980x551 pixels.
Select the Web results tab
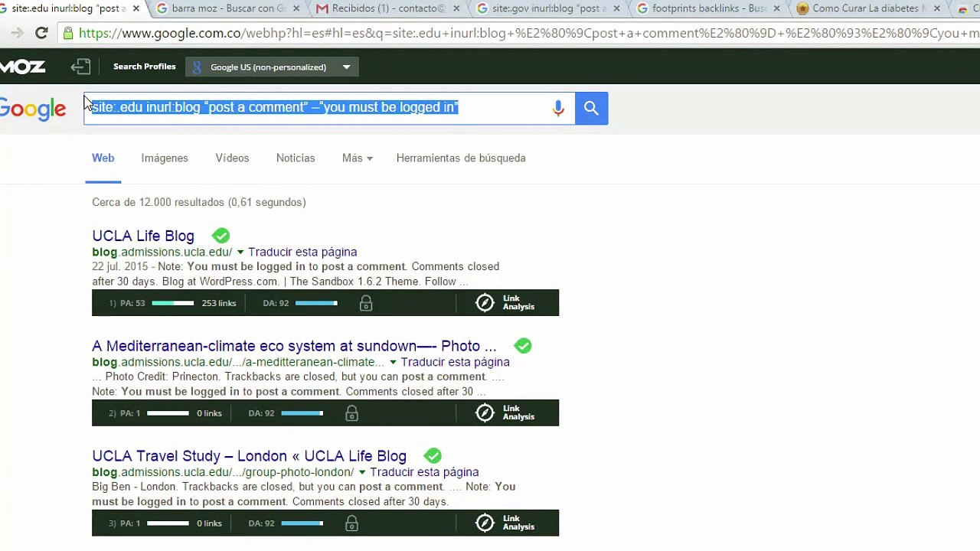pos(103,158)
